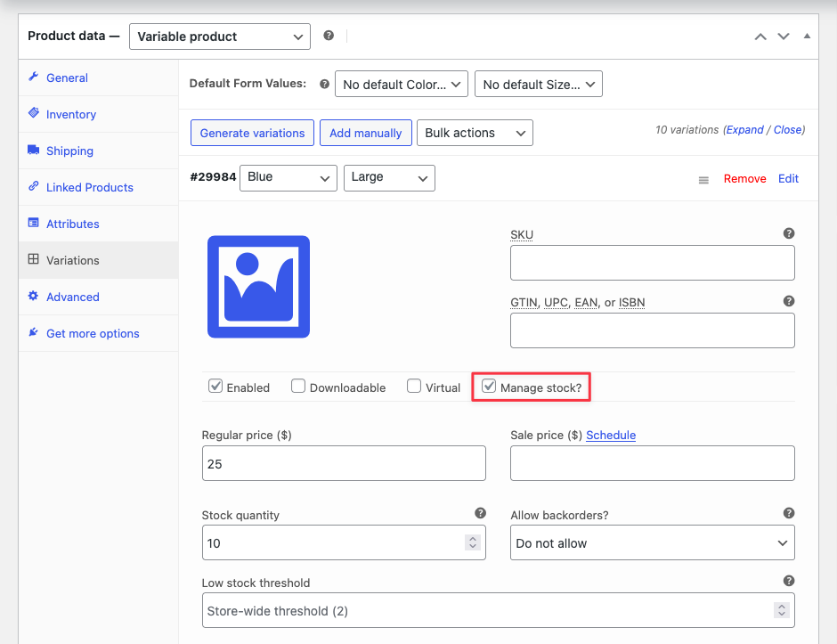Click the Default Form Values help icon
Screen dimensions: 837x644
[324, 84]
